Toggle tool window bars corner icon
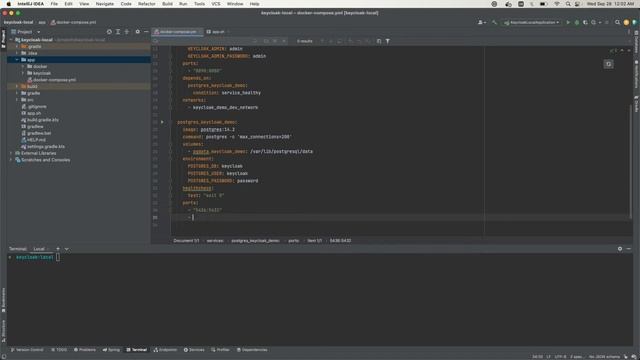This screenshot has width=640, height=360. tap(4, 356)
